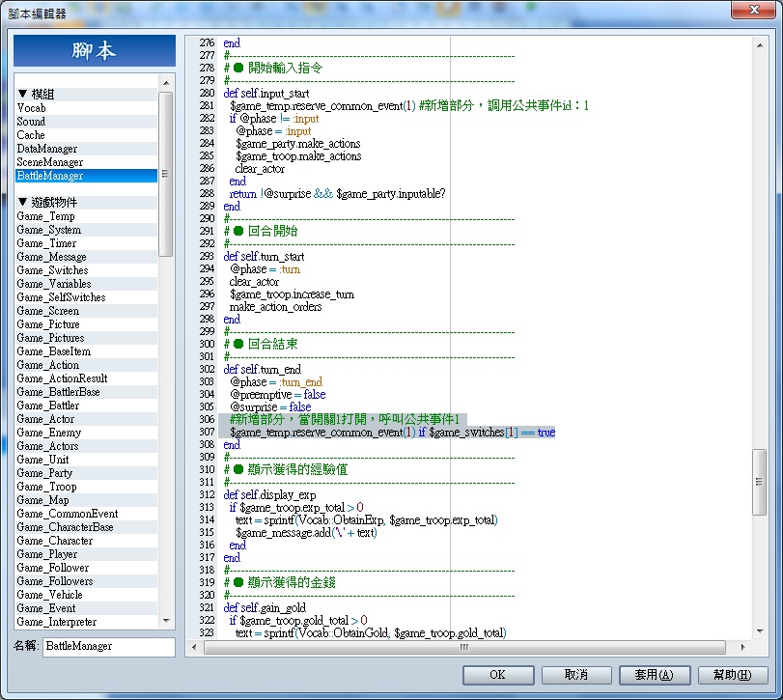Open the Game_Temp script
Viewport: 783px width, 700px height.
tap(86, 216)
